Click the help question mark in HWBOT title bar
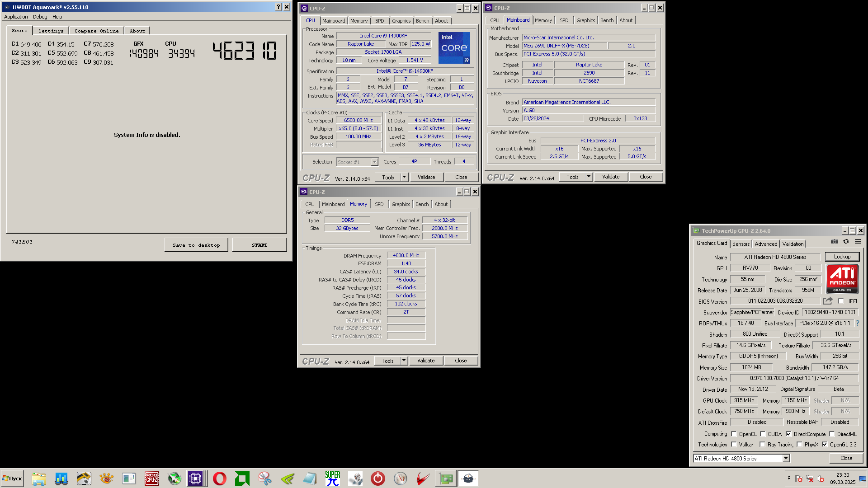 tap(278, 7)
